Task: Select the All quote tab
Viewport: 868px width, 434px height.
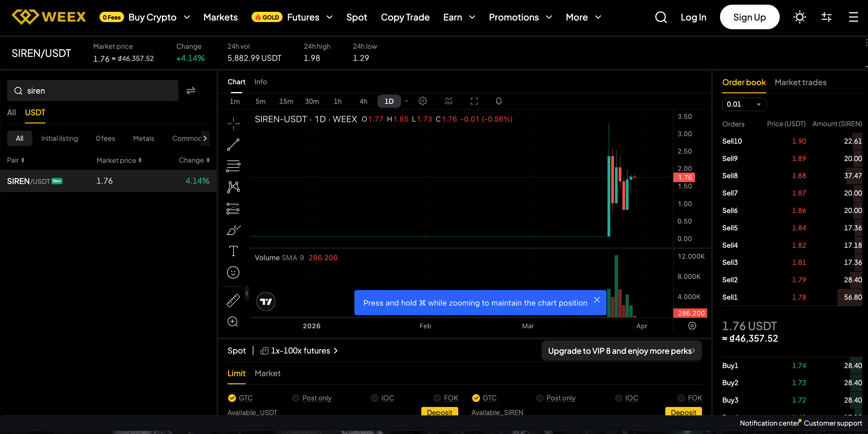Action: [12, 113]
